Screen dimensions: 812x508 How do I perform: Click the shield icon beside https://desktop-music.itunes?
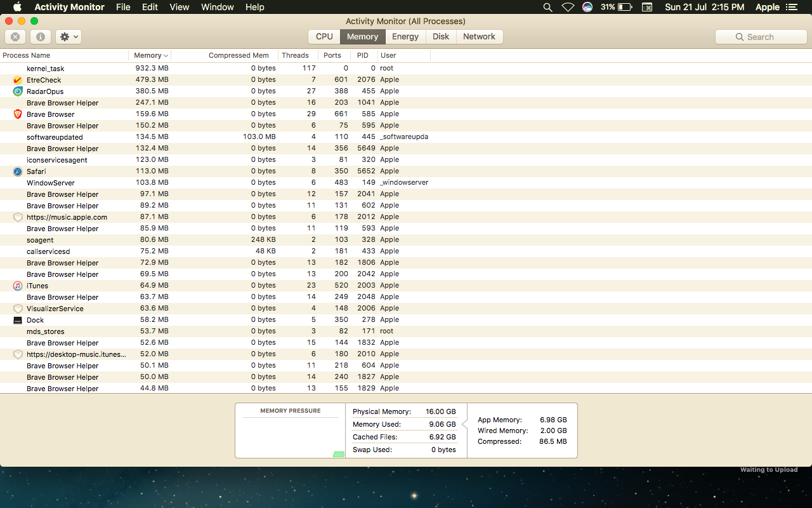click(x=18, y=354)
